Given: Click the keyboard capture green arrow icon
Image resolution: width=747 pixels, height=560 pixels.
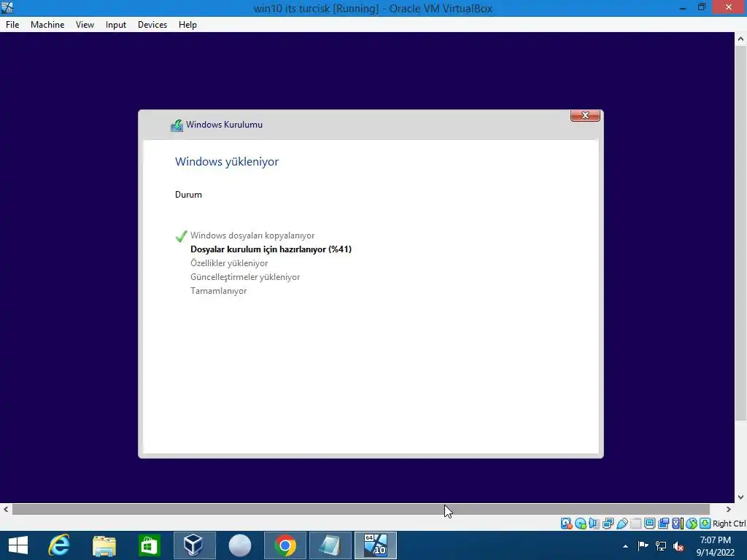Looking at the screenshot, I should tap(705, 524).
